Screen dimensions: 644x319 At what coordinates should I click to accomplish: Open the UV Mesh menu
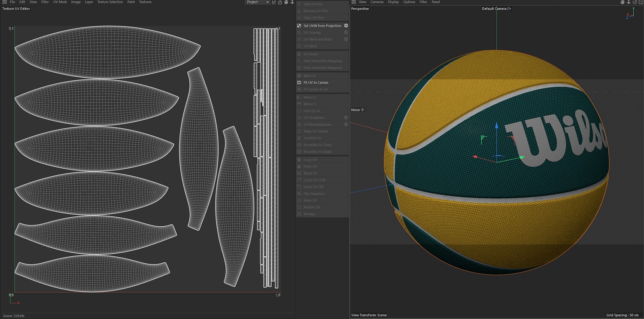[60, 2]
